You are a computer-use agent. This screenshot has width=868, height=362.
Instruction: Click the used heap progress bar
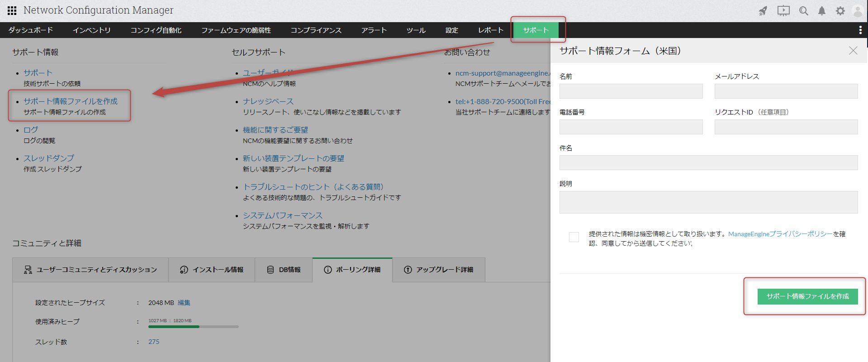pos(193,326)
